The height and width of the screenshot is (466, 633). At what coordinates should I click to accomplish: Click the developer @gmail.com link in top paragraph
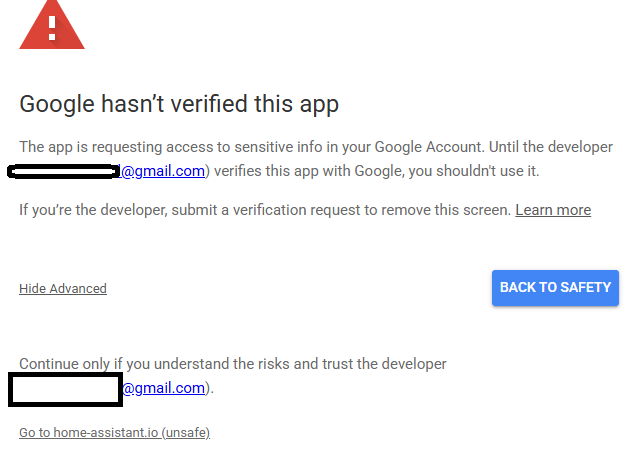coord(163,171)
